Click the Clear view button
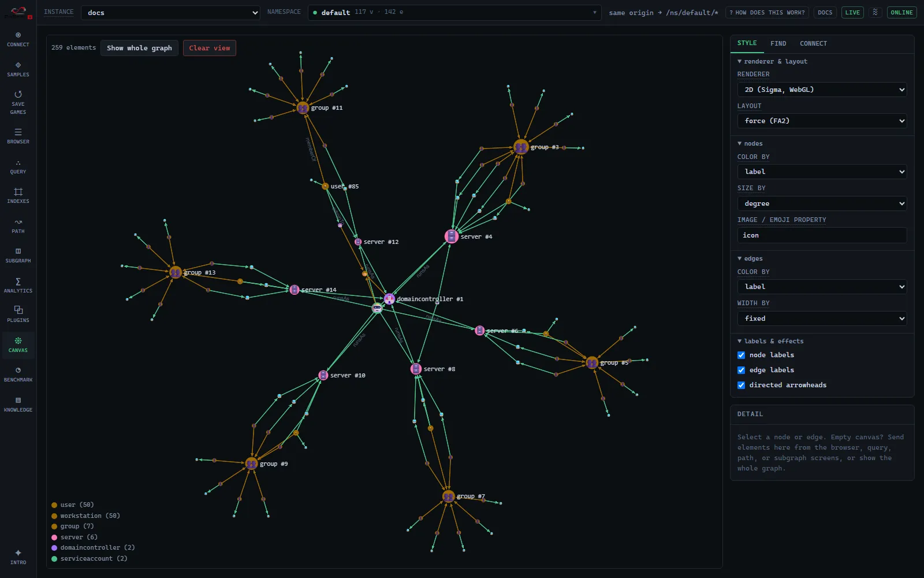The image size is (924, 578). 209,48
